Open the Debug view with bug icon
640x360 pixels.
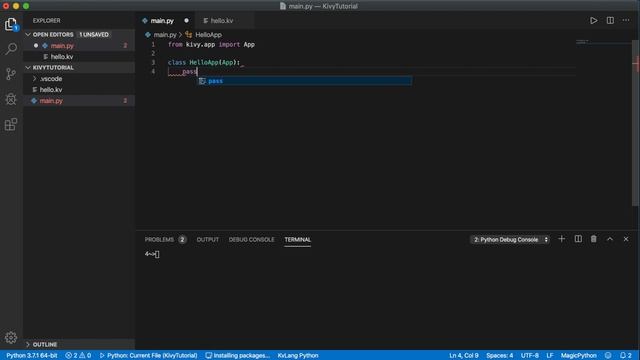[x=11, y=99]
